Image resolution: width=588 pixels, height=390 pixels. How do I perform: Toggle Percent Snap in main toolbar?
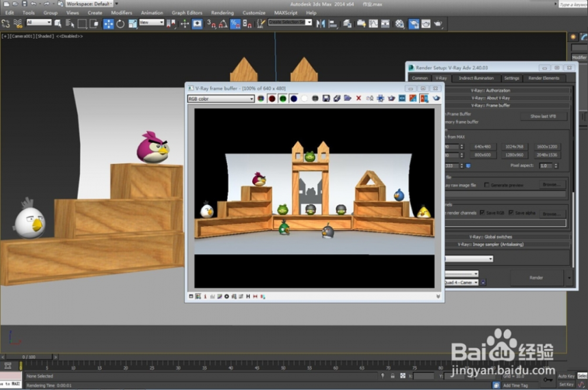235,24
